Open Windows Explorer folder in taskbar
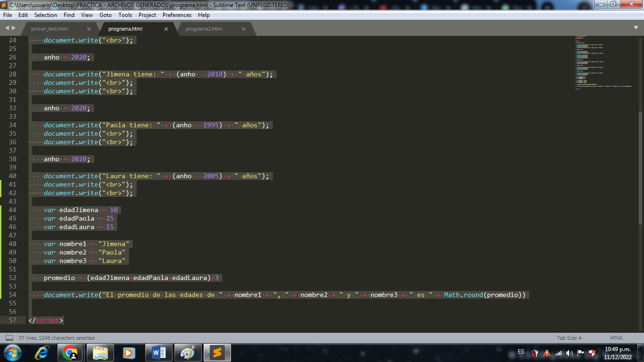Image resolution: width=644 pixels, height=362 pixels. pos(100,352)
